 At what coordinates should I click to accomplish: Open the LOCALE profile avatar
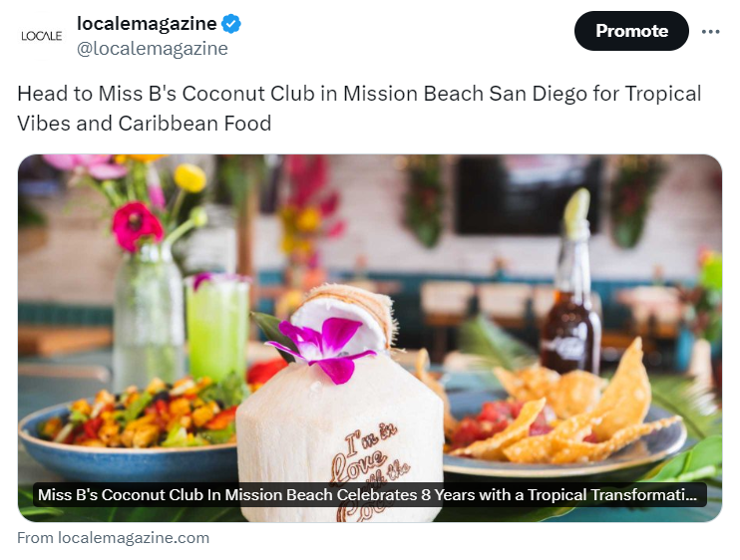pyautogui.click(x=42, y=36)
